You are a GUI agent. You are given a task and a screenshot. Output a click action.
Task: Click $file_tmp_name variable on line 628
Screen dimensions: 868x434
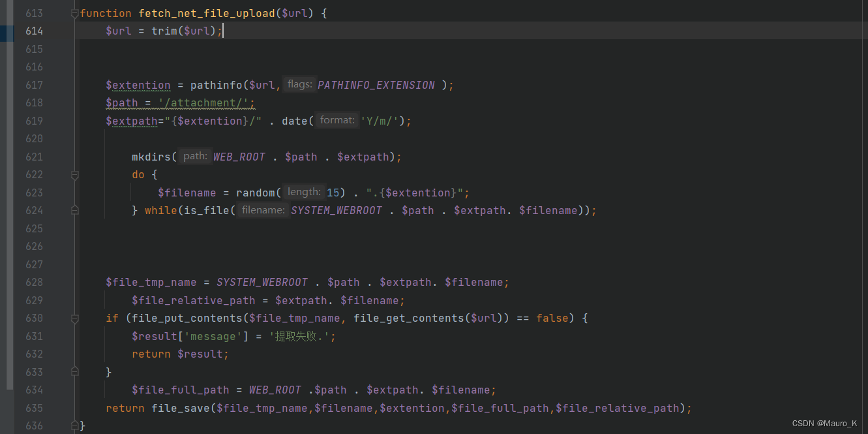coord(151,282)
